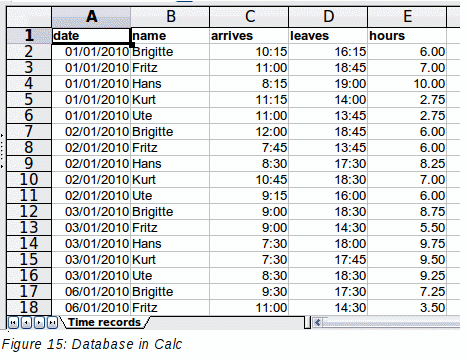Click the 'name' header cell

(x=170, y=36)
